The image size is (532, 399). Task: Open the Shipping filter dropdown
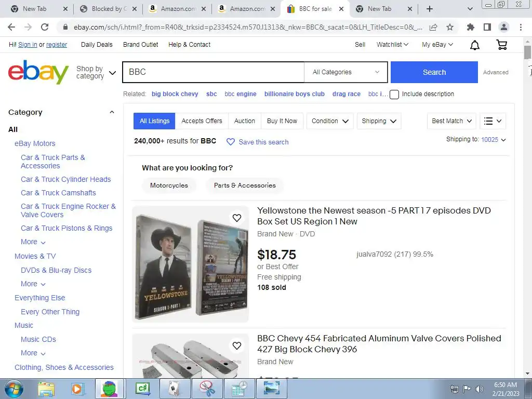[379, 121]
